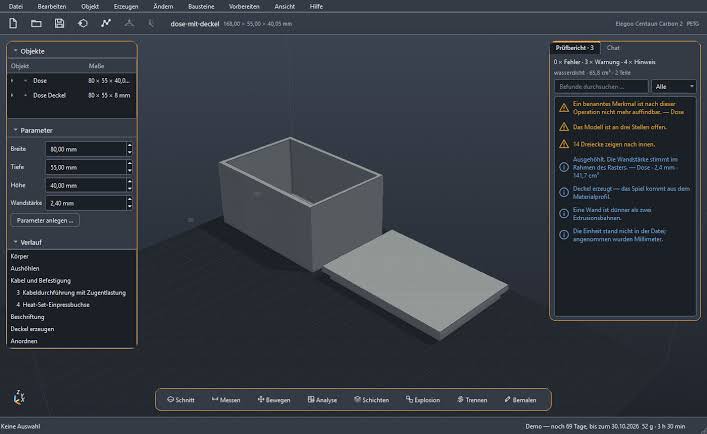Open the Datei menu
This screenshot has width=707, height=434.
point(16,6)
